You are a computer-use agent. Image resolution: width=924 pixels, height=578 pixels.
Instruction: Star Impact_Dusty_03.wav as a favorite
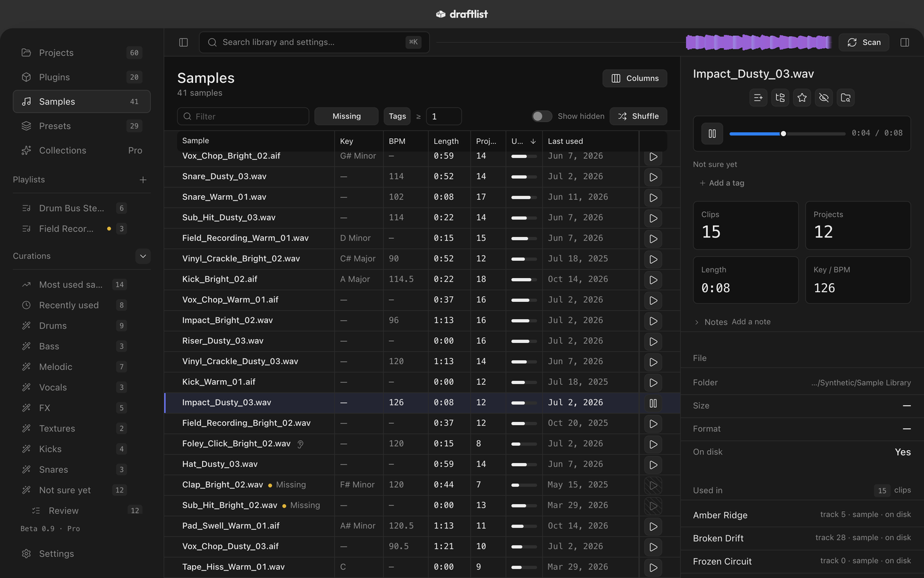[x=802, y=98]
